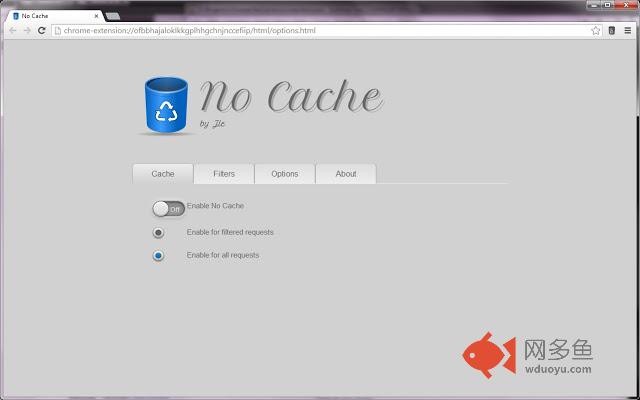This screenshot has height=400, width=640.
Task: Minimize the browser window
Action: pos(594,5)
